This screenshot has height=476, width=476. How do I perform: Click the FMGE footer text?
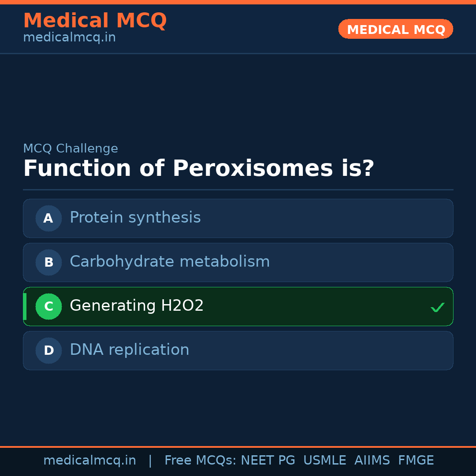tap(416, 461)
